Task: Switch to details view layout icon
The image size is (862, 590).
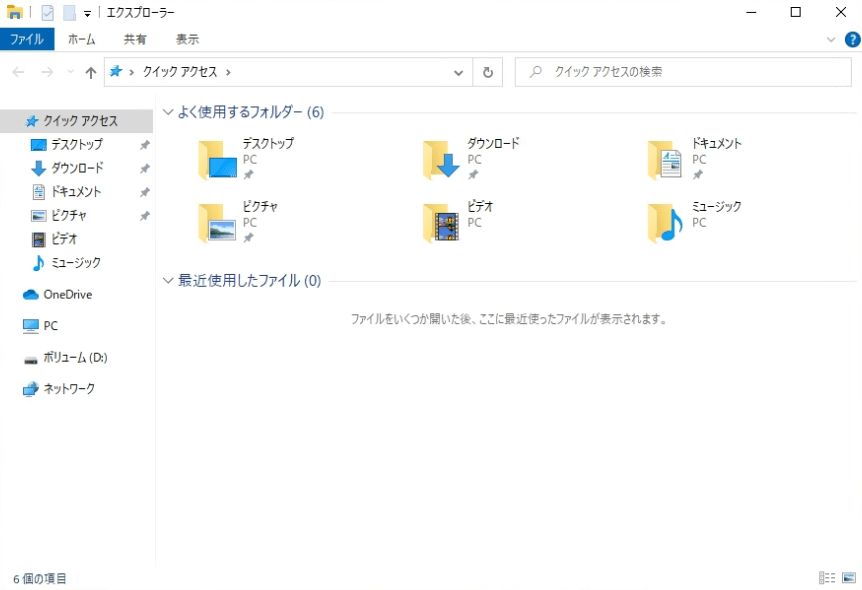Action: [x=827, y=578]
